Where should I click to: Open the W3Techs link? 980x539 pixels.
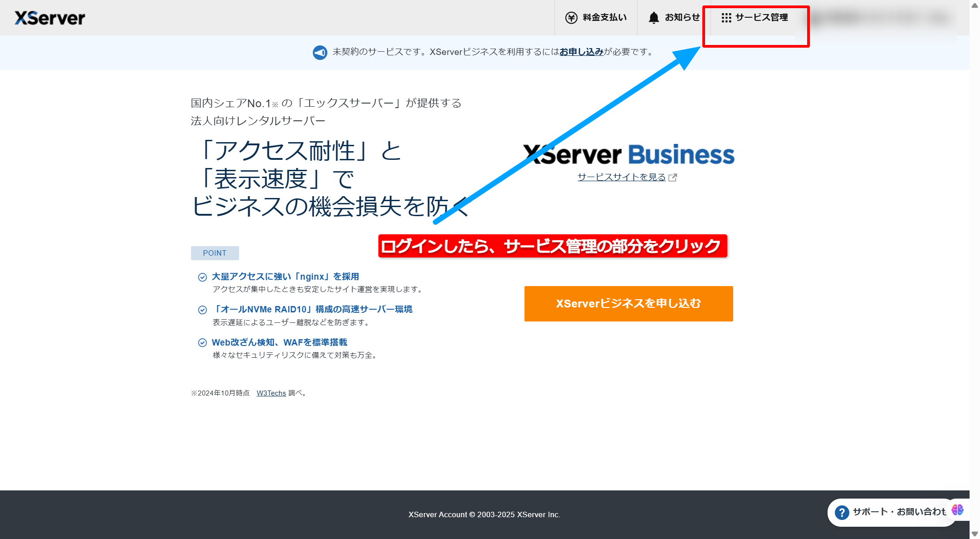(x=271, y=393)
